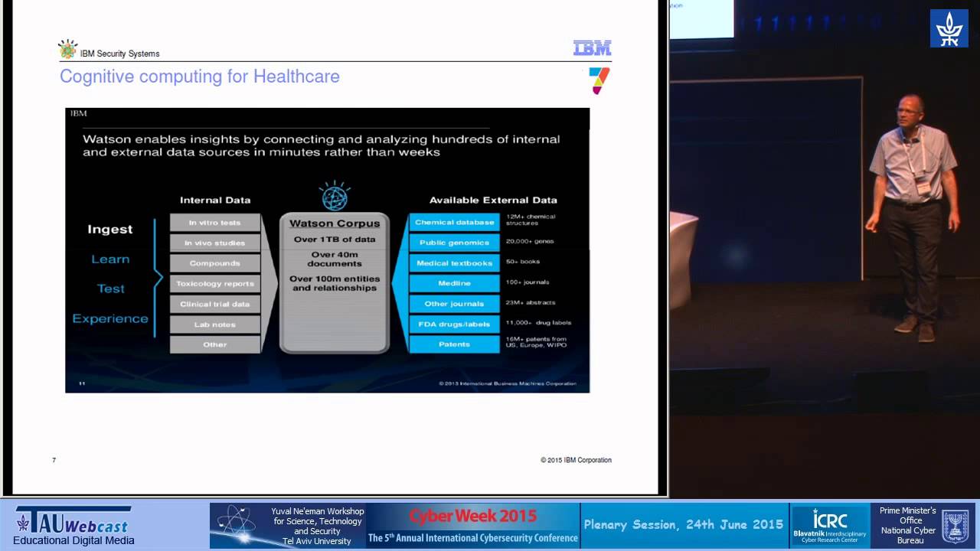This screenshot has width=980, height=551.
Task: Click the Plenary Session, 24th June 2015 label
Action: click(x=684, y=524)
